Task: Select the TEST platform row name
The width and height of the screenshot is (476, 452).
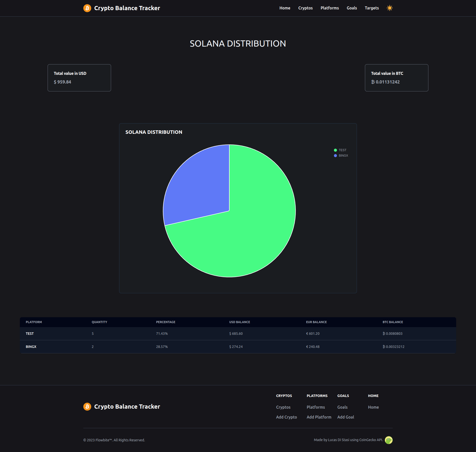Action: (x=30, y=334)
